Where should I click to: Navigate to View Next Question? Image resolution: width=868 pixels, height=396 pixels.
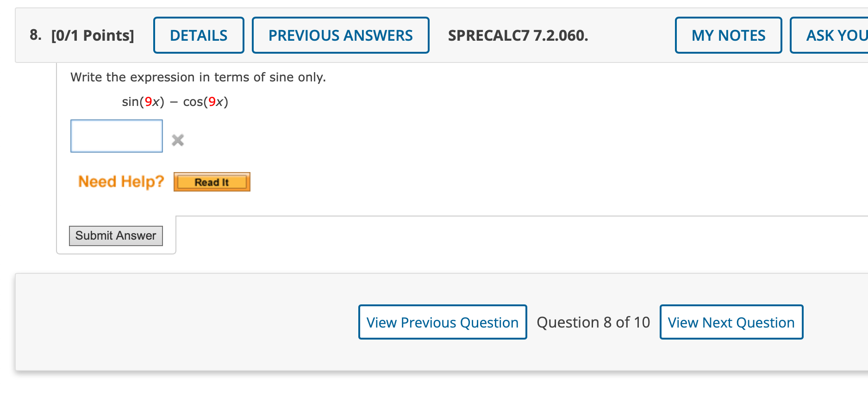[x=731, y=322]
